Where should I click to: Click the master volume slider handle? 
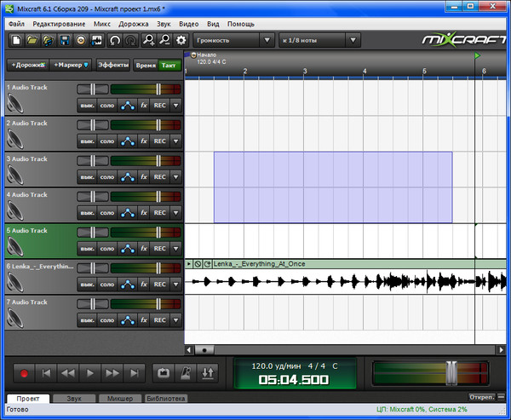click(x=453, y=373)
